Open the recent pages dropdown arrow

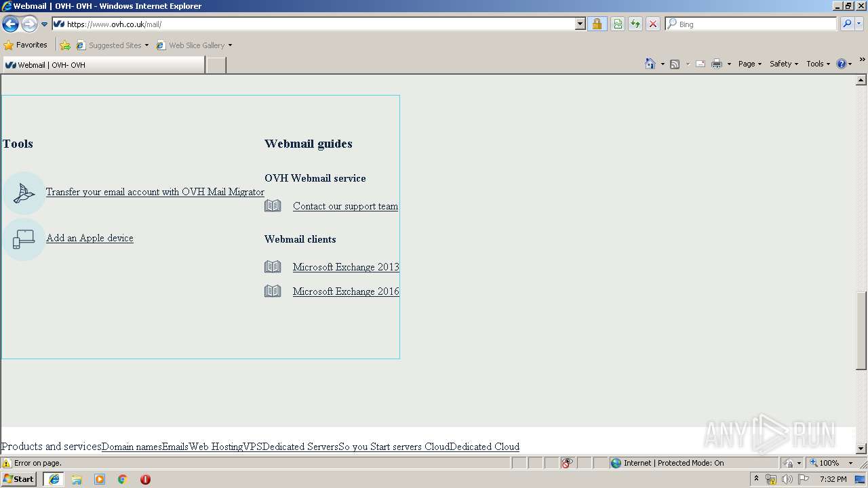pyautogui.click(x=45, y=24)
